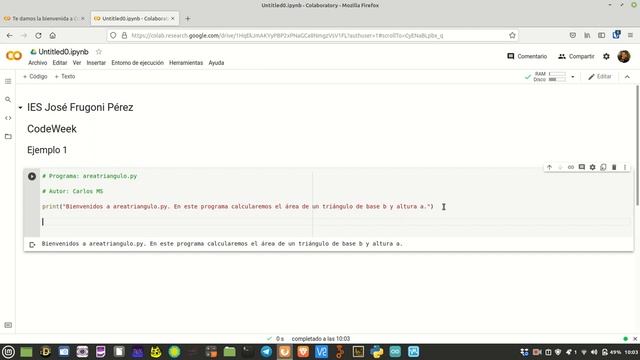Toggle the Firefox sidebar view
The image size is (640, 360).
point(601,36)
